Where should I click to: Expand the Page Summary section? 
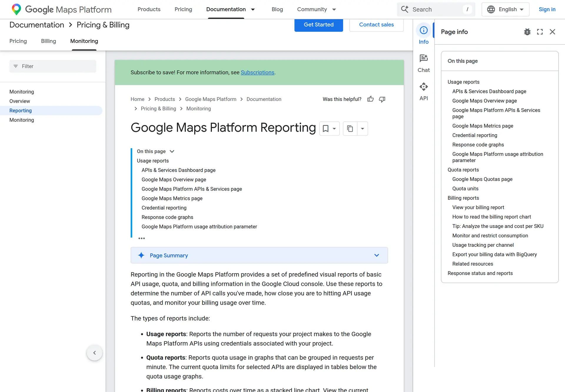(x=376, y=255)
